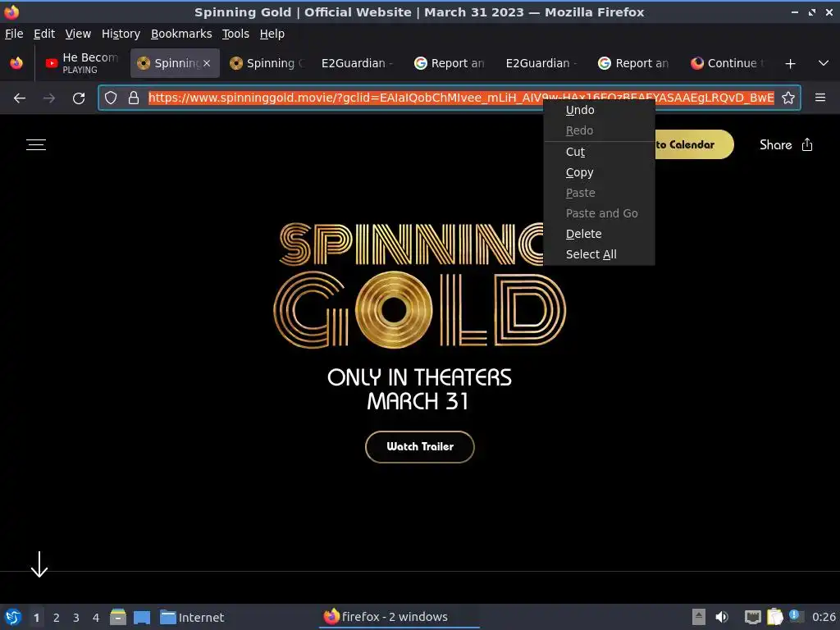The width and height of the screenshot is (840, 630).
Task: Switch to workspace 2
Action: [57, 618]
